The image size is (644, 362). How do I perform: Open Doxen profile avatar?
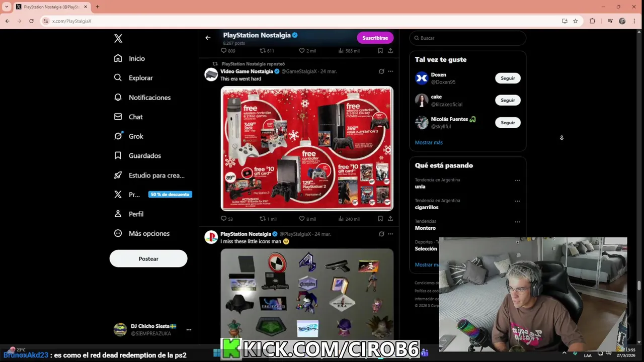pos(422,78)
